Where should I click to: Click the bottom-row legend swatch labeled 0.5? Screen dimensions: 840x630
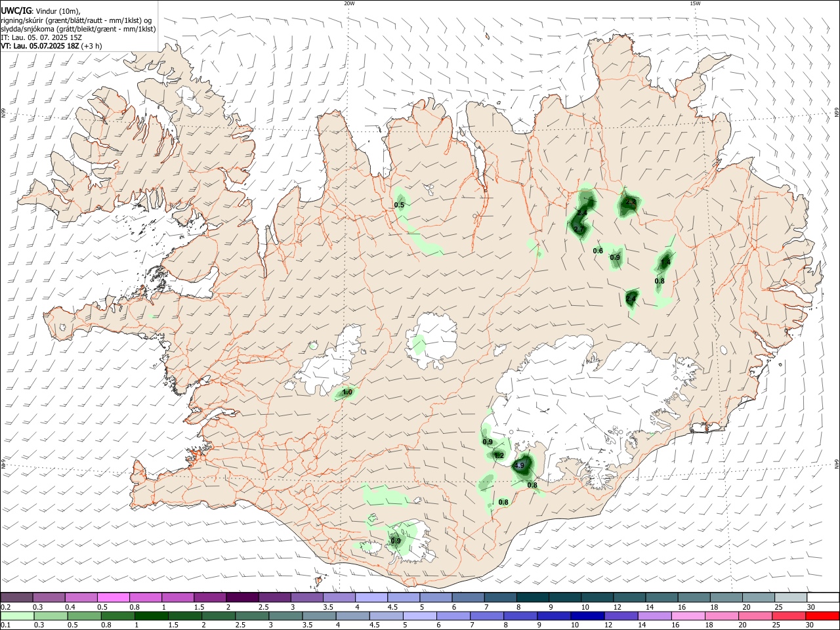[x=85, y=616]
